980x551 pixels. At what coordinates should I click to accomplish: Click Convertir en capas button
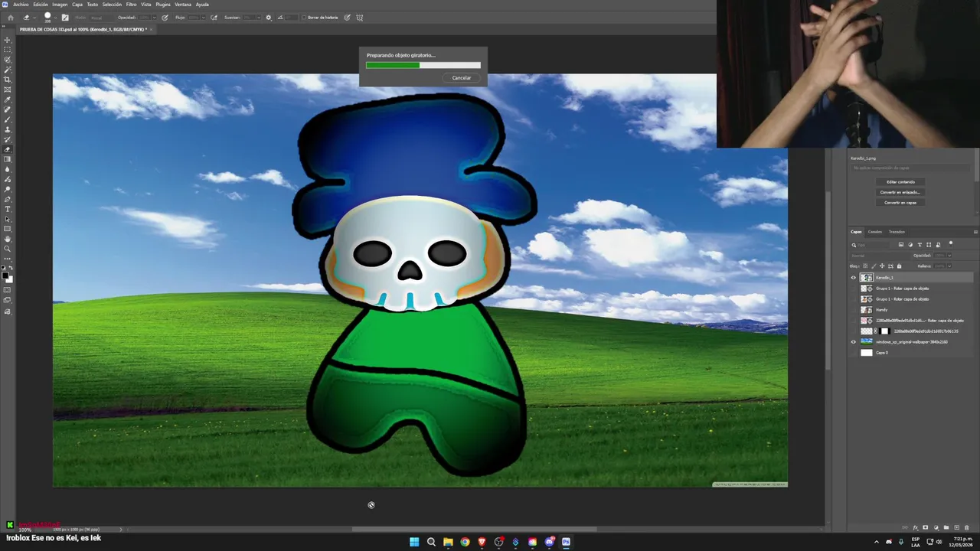pos(900,203)
